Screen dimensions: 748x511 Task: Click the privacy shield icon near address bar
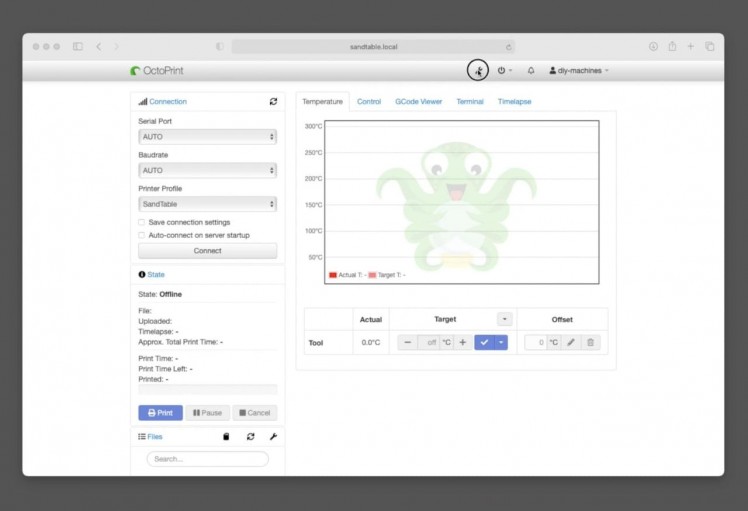click(x=219, y=46)
